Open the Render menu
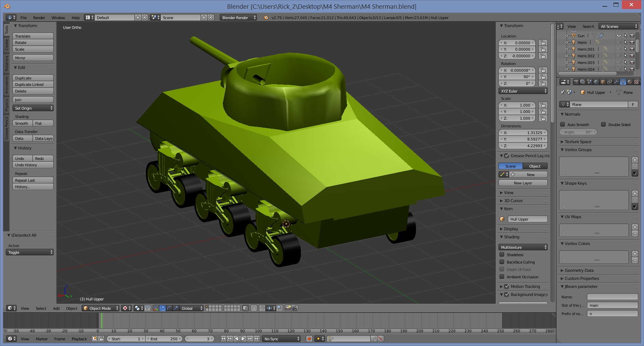This screenshot has width=644, height=346. 39,17
